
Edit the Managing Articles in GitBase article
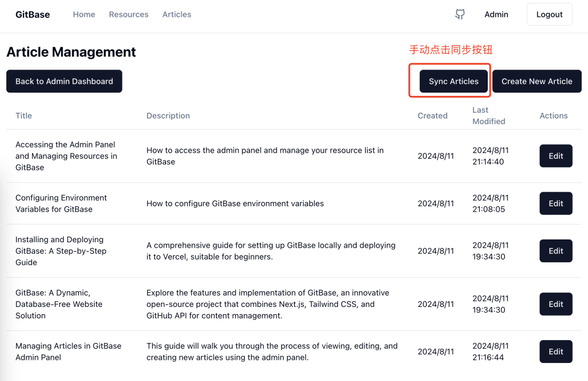coord(556,352)
